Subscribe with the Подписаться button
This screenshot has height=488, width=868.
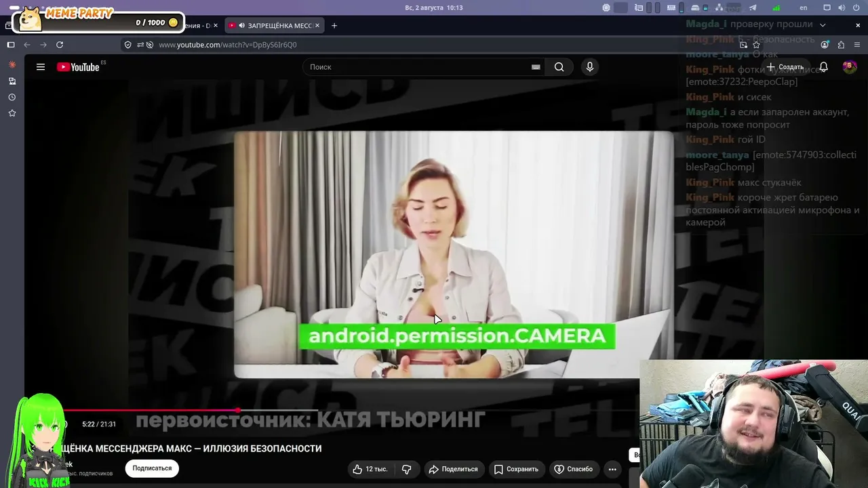pyautogui.click(x=152, y=468)
